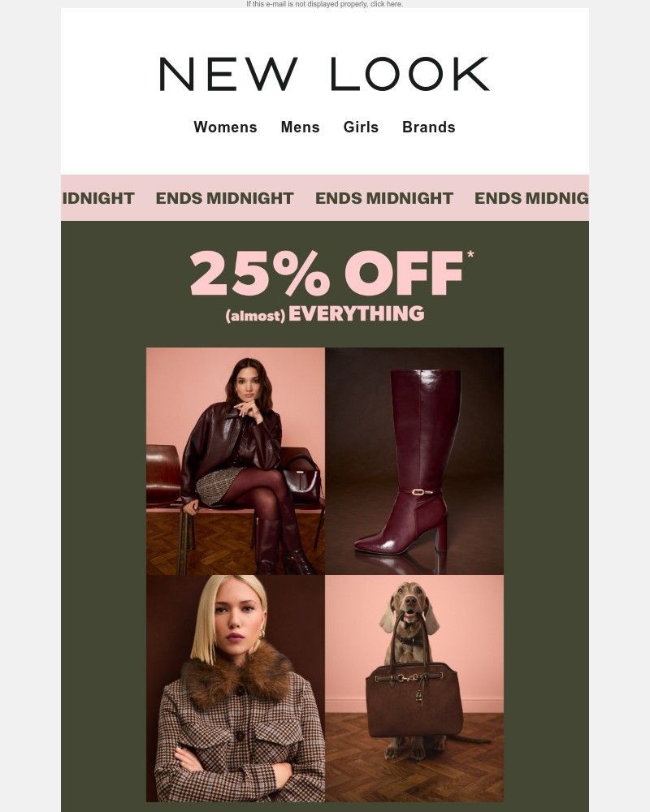Open the Girls category
This screenshot has width=650, height=812.
tap(361, 127)
